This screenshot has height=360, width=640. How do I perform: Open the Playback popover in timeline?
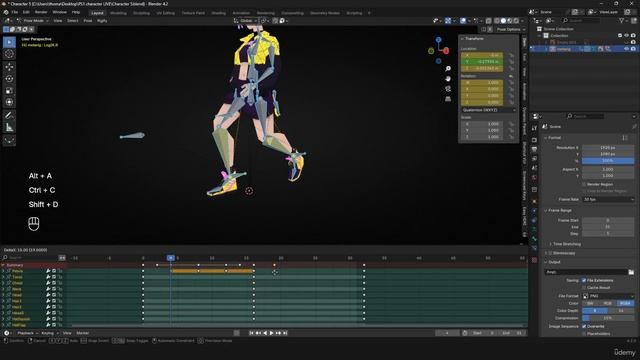[x=27, y=333]
